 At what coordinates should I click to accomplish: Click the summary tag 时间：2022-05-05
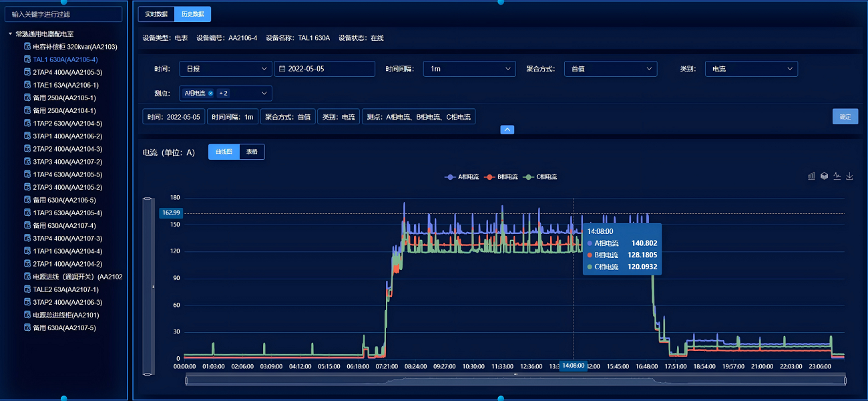174,116
